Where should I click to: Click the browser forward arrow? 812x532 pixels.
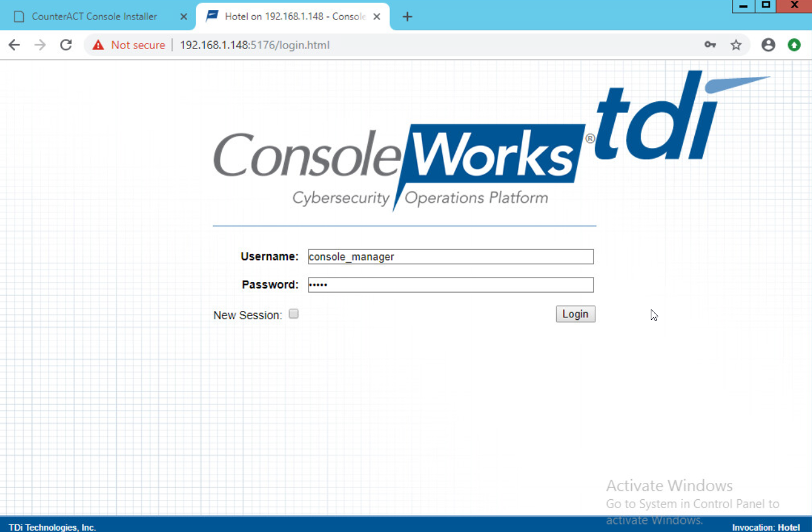(x=40, y=45)
